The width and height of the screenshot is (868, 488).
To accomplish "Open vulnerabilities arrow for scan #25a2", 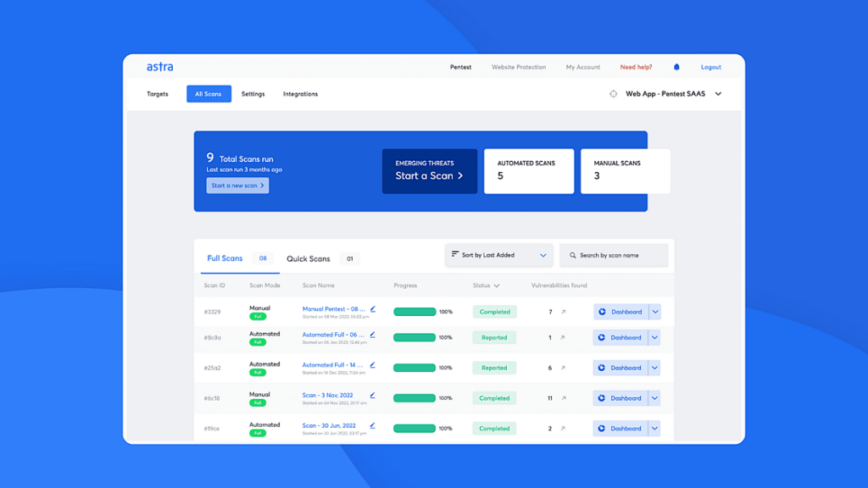I will click(x=563, y=368).
